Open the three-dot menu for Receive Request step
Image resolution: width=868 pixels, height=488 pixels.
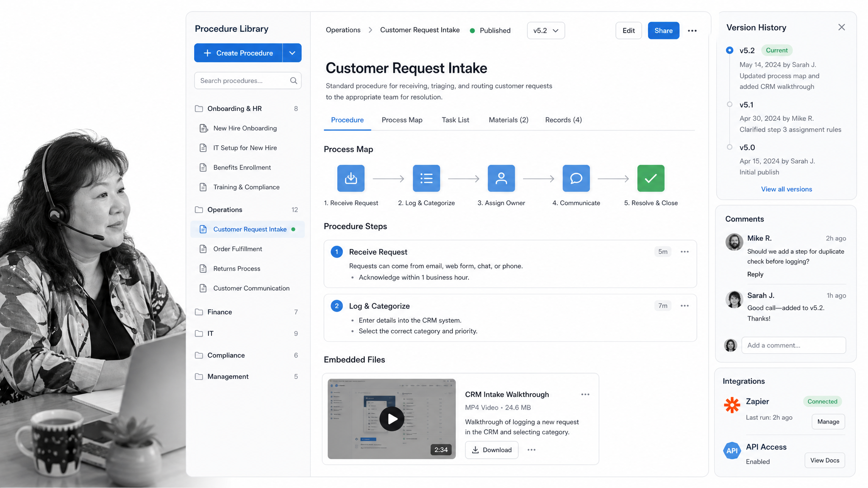pos(684,252)
